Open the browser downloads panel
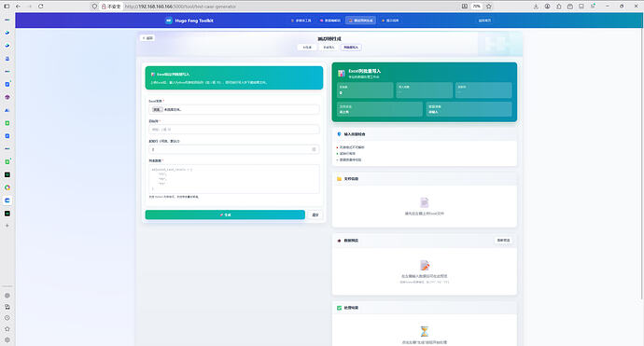Viewport: 644px width, 346px height. [x=536, y=7]
